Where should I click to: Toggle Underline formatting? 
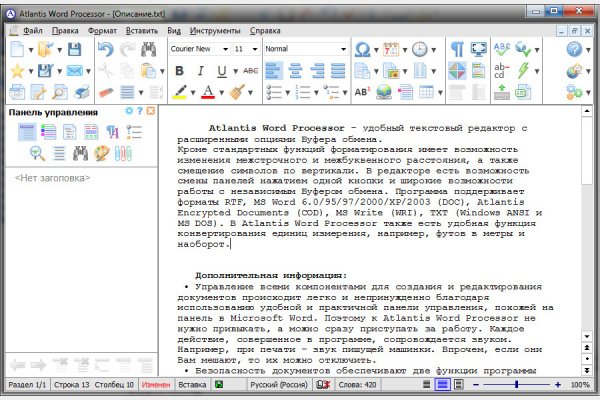tap(222, 71)
